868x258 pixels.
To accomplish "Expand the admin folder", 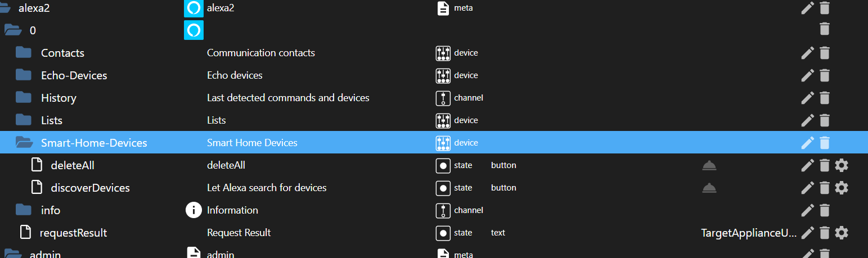I will point(13,254).
